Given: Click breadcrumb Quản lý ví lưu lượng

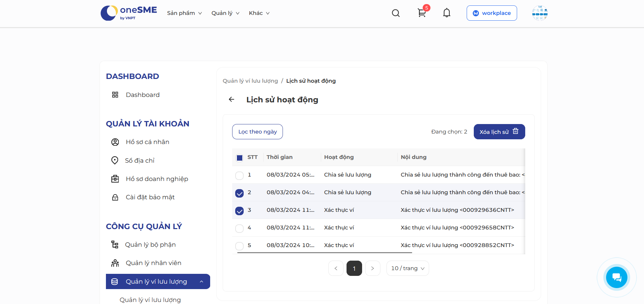Looking at the screenshot, I should tap(250, 81).
